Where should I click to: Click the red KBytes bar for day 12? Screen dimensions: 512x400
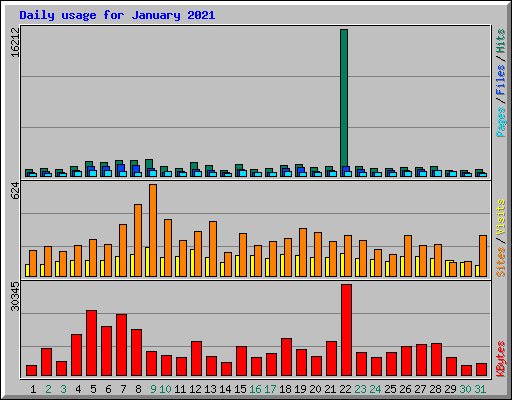197,359
